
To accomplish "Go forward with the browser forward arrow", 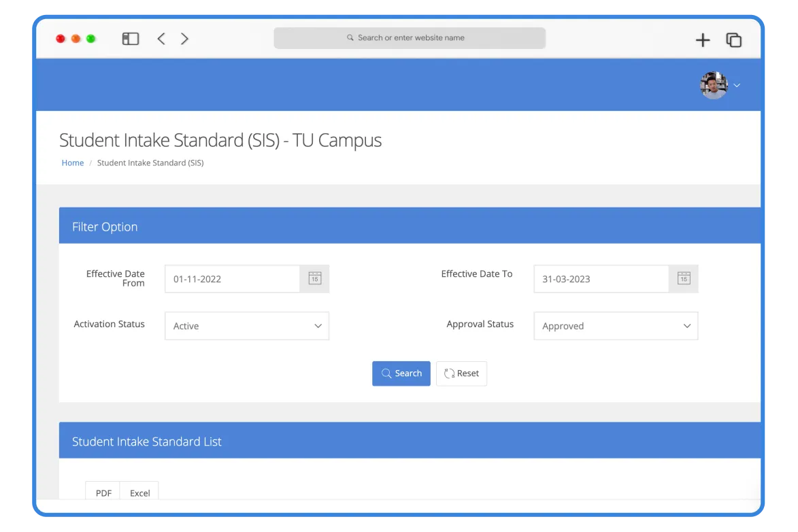I will coord(184,39).
